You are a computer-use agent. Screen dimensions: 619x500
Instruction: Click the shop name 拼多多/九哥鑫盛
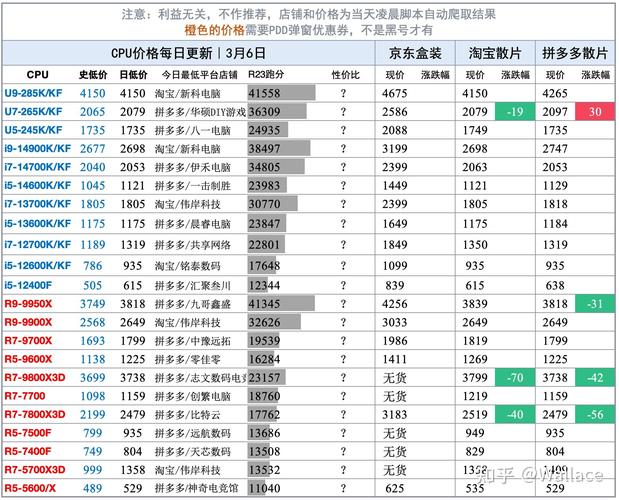click(193, 304)
